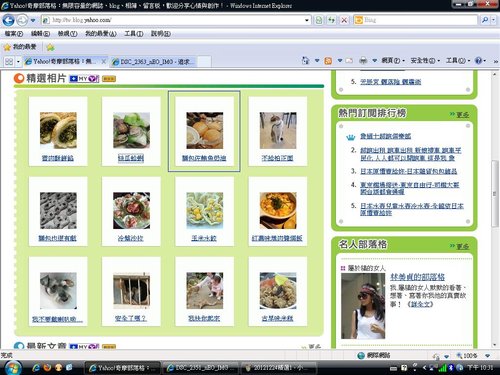Open the 100% zoom level control

pos(467,355)
